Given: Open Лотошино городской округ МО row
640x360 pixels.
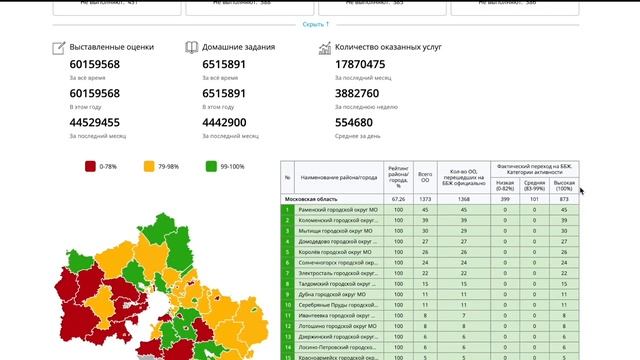Looking at the screenshot, I should [x=430, y=327].
